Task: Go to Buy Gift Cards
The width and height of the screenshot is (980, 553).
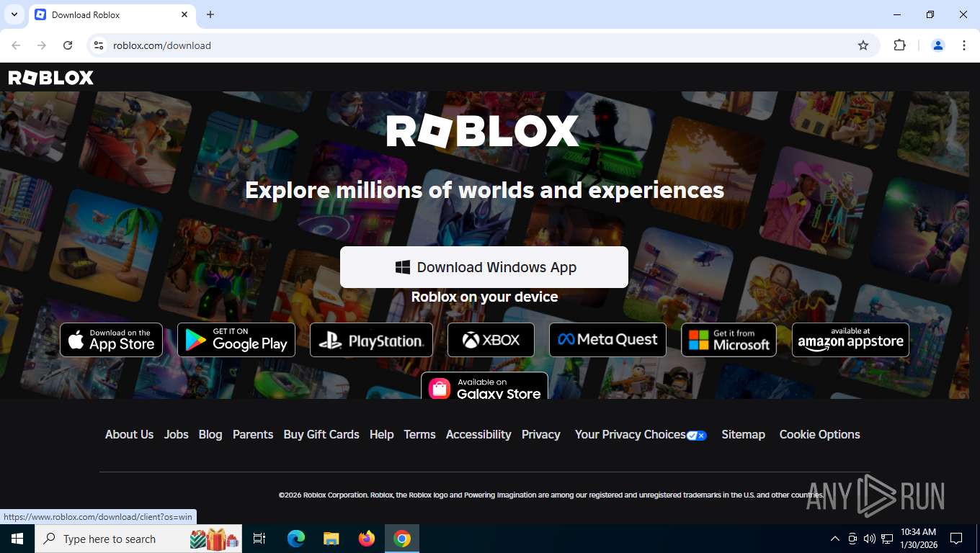Action: click(x=321, y=434)
